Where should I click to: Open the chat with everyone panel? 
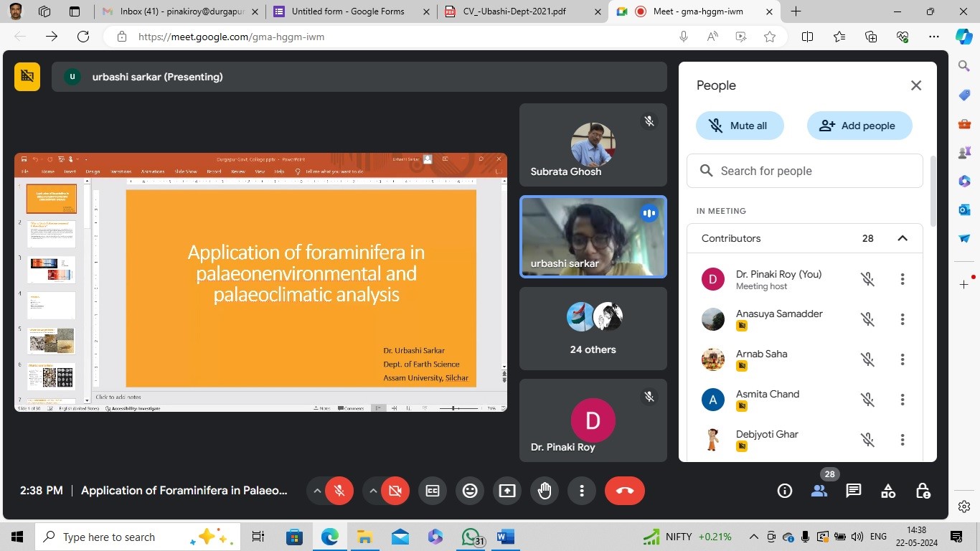(x=853, y=491)
